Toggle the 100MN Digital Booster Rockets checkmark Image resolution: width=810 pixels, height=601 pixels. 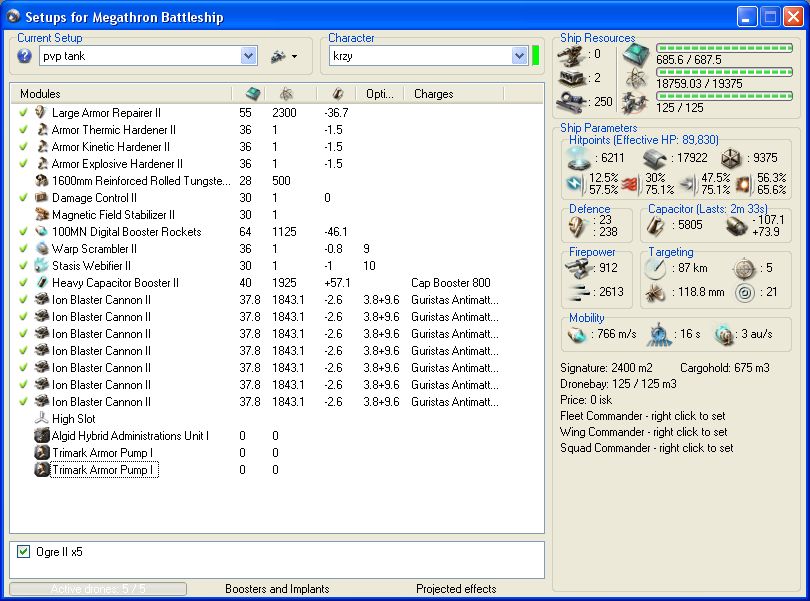coord(23,232)
